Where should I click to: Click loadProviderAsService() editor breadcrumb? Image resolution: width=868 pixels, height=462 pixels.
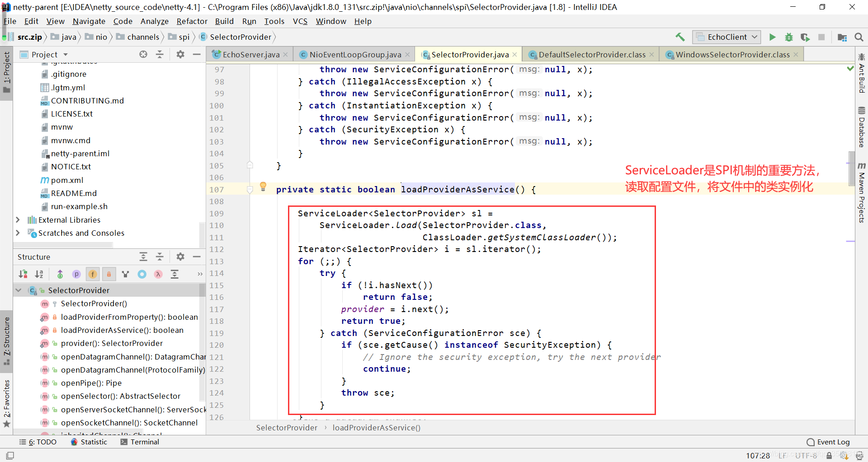click(376, 428)
